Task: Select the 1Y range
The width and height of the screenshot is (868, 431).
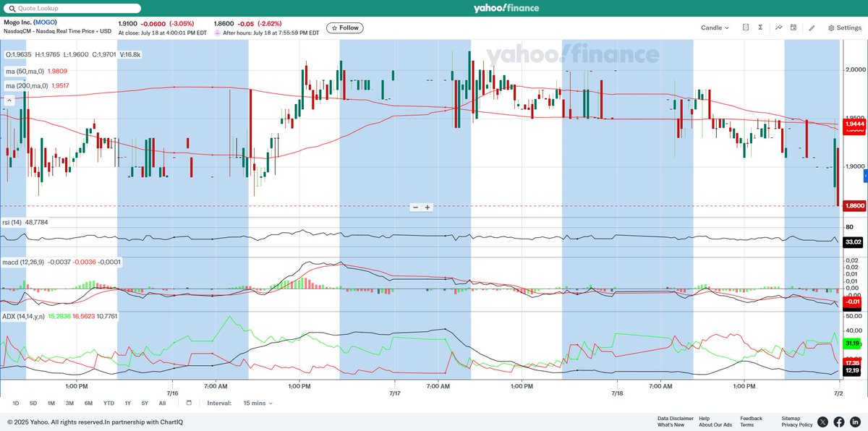Action: (127, 403)
